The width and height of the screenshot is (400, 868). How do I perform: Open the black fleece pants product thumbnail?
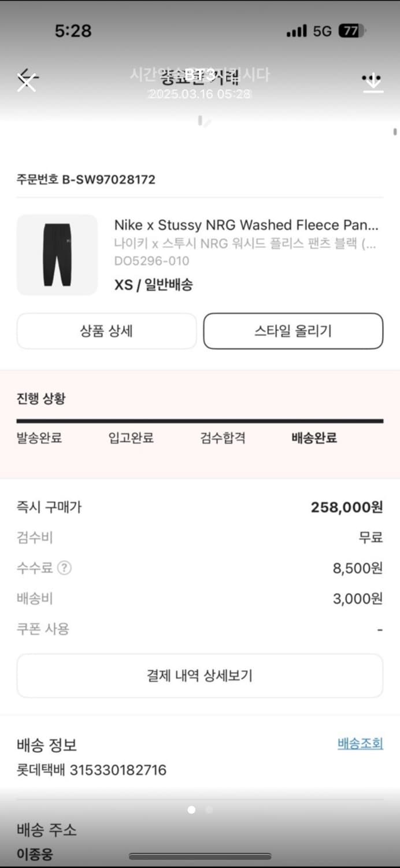click(x=57, y=255)
